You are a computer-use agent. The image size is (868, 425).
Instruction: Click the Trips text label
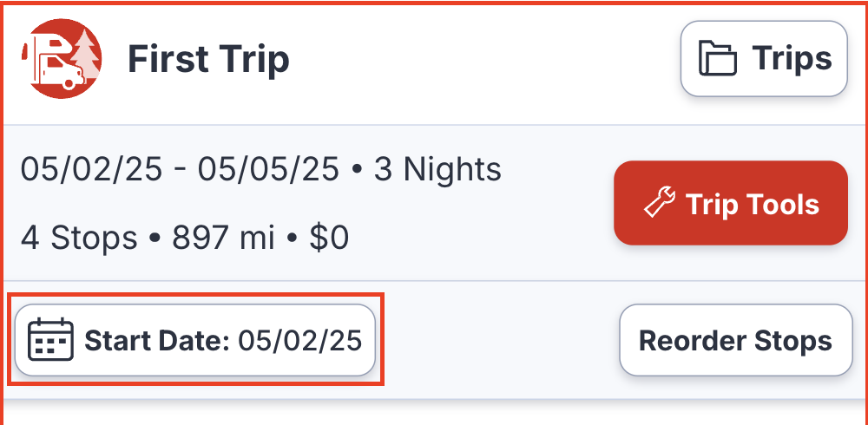tap(791, 59)
